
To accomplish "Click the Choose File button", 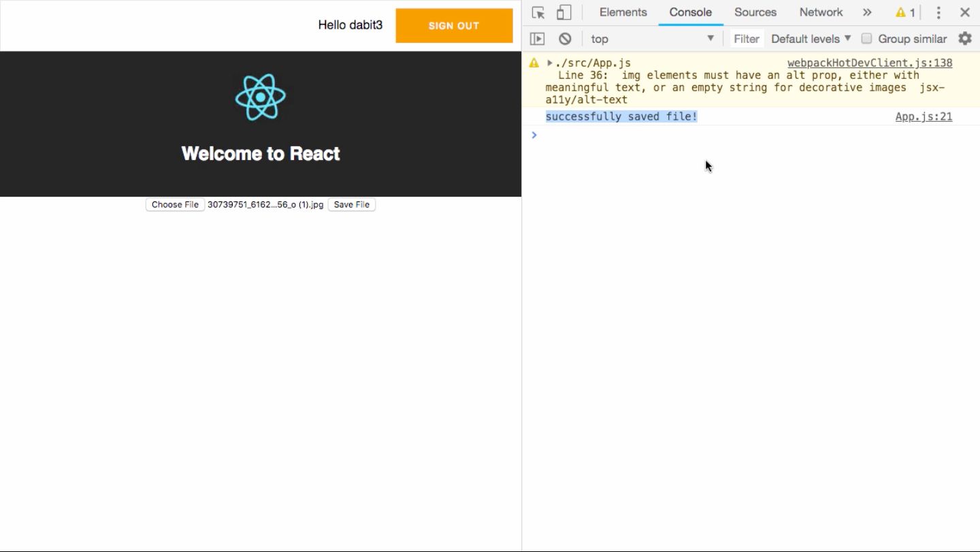I will [x=175, y=204].
